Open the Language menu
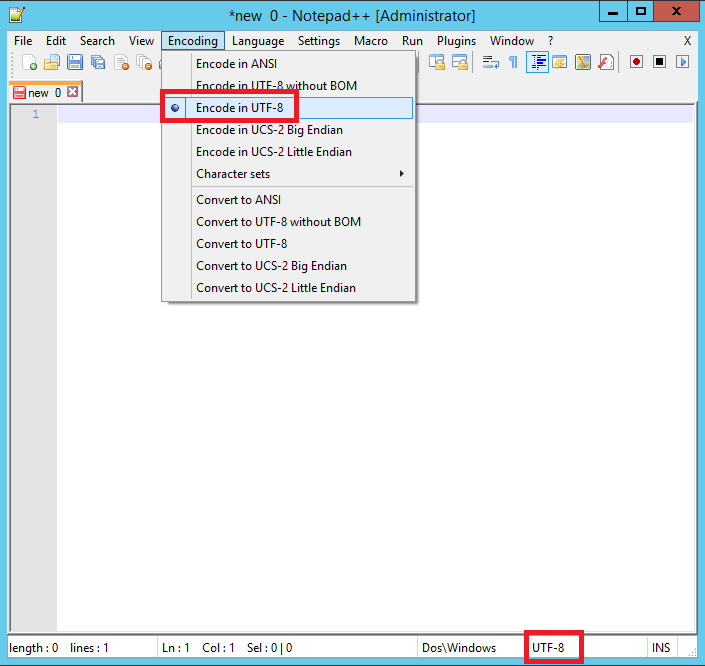This screenshot has height=666, width=705. (258, 41)
